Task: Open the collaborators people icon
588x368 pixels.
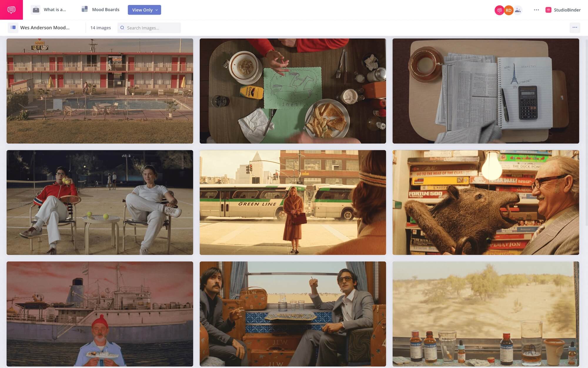Action: [x=518, y=10]
